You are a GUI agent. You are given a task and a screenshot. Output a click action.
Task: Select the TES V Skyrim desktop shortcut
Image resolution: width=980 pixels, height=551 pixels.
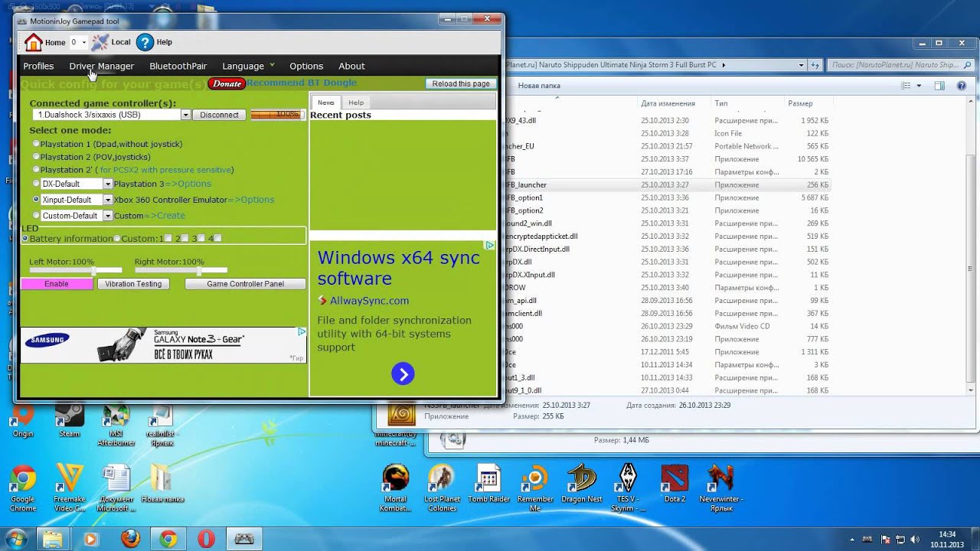click(628, 487)
